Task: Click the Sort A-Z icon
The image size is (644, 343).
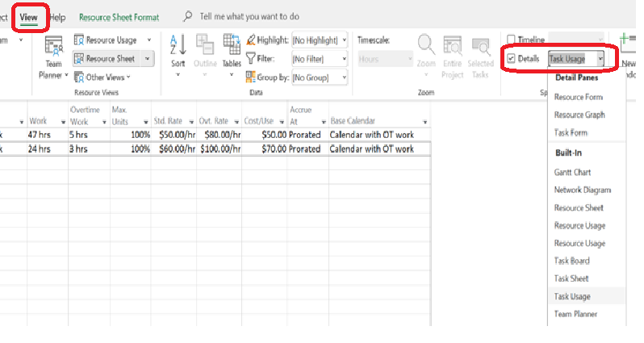Action: click(178, 45)
